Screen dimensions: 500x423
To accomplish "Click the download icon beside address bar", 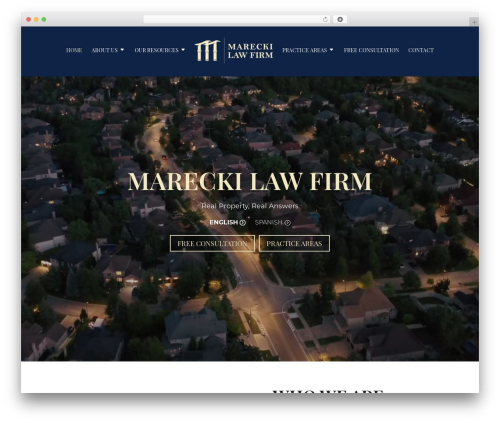I will pyautogui.click(x=340, y=19).
